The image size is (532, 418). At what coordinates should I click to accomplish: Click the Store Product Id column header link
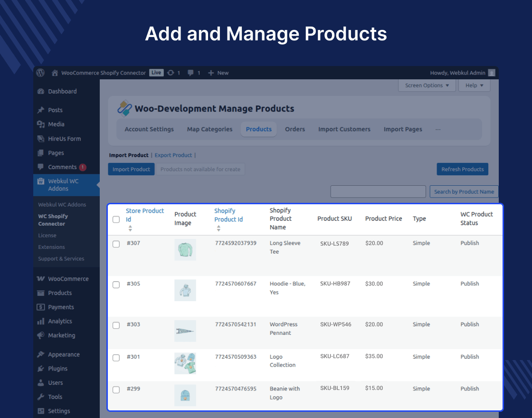[x=145, y=215]
